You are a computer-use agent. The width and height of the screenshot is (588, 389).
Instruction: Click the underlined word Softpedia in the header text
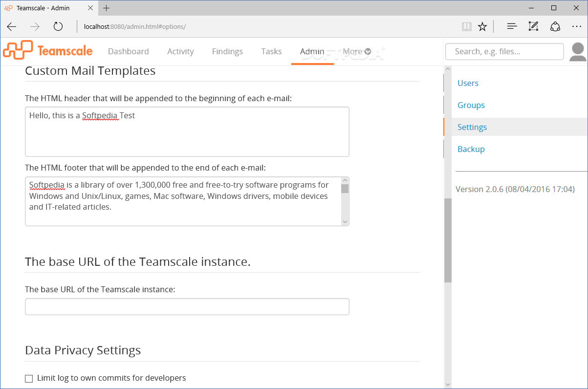tap(100, 116)
